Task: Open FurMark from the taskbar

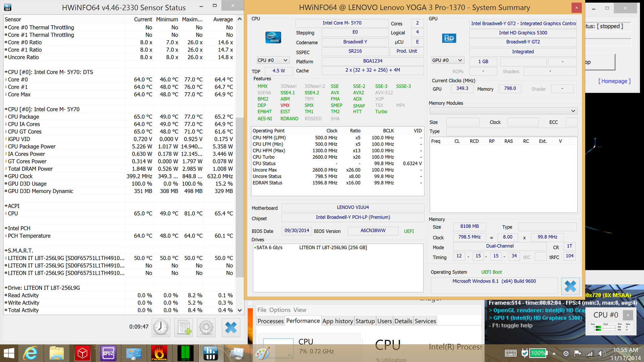Action: click(159, 353)
